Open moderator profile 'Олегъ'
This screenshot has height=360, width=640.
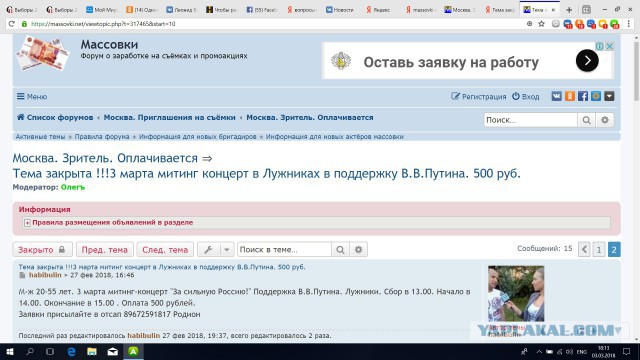[x=73, y=187]
